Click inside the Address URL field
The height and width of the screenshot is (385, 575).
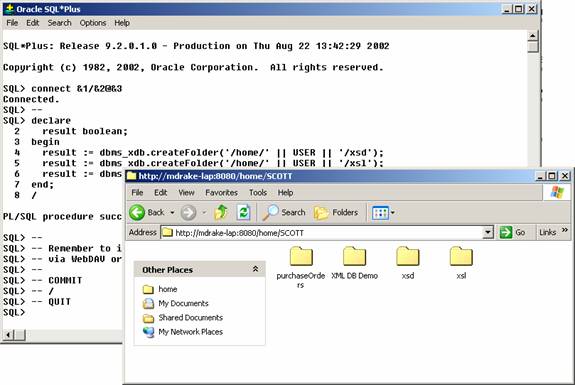[x=323, y=232]
